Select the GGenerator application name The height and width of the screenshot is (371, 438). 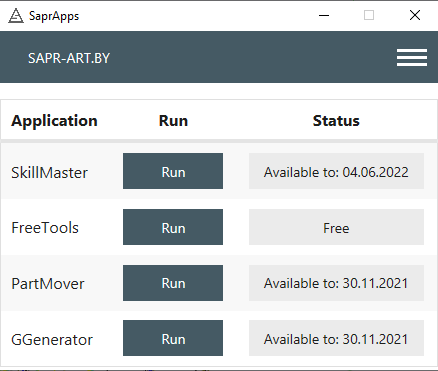point(52,340)
